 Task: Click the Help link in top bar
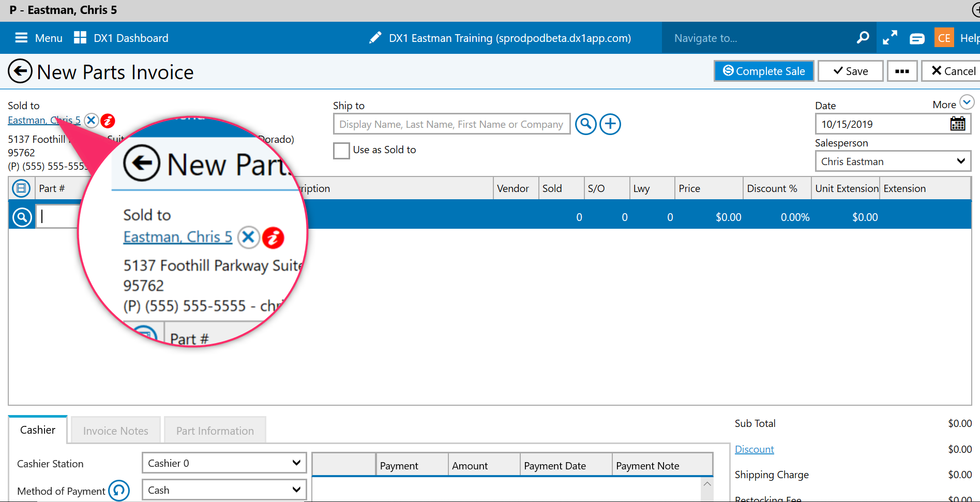point(970,38)
